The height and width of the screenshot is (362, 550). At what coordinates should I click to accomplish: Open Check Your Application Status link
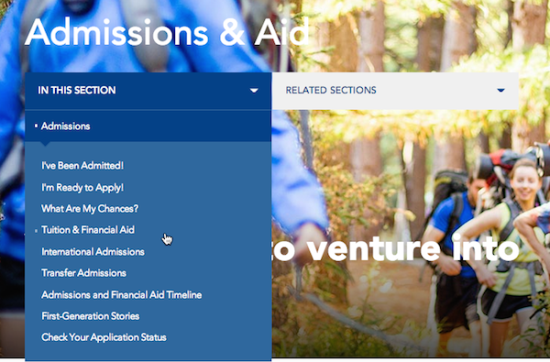pos(104,337)
